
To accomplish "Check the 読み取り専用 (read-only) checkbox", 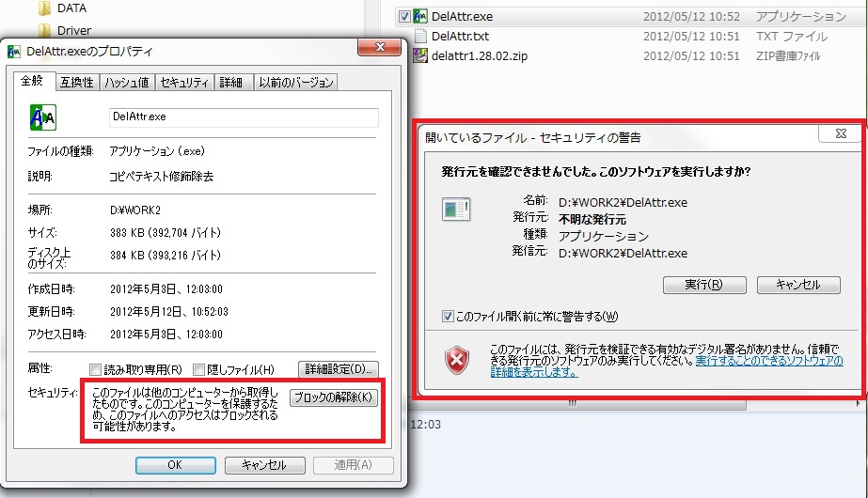I will 95,369.
